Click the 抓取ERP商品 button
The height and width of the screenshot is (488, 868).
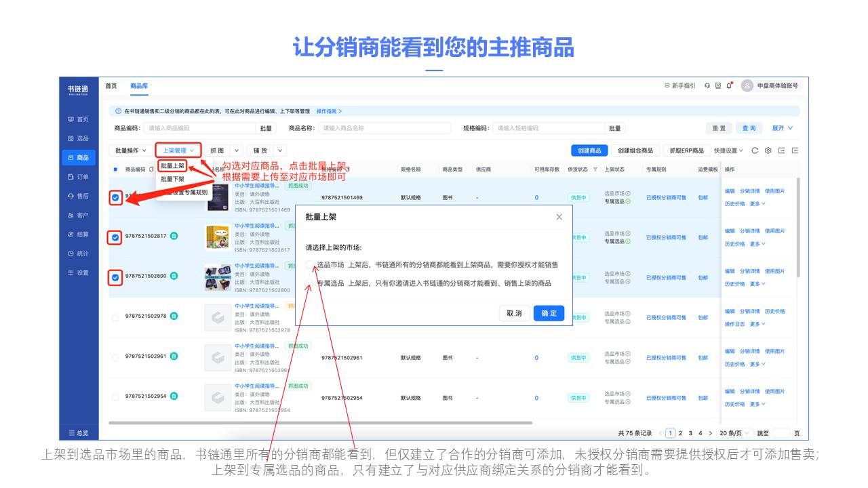(686, 150)
